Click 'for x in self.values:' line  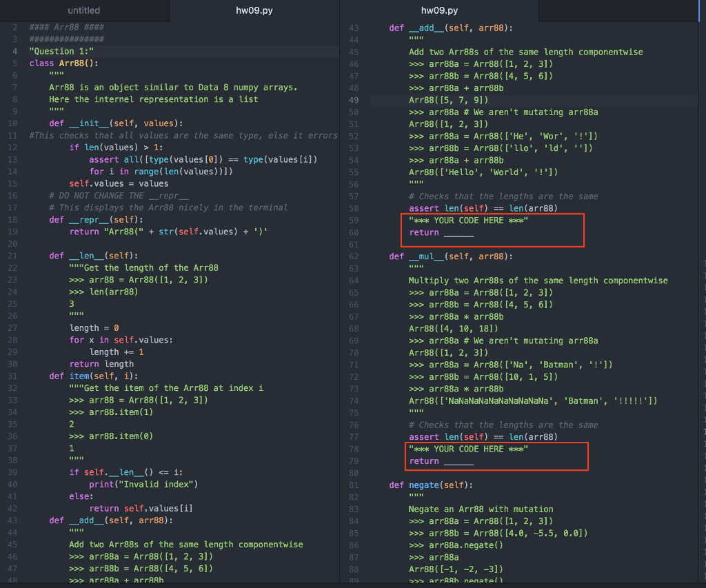(x=121, y=340)
